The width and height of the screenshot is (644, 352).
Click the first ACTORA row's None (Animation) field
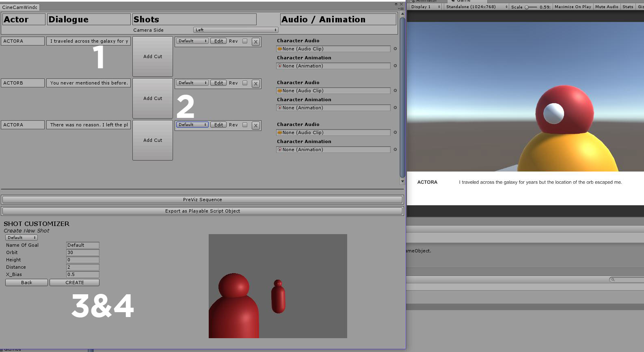(x=333, y=66)
